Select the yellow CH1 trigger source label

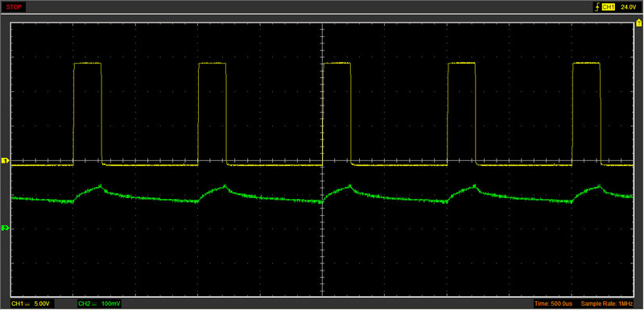pyautogui.click(x=608, y=7)
